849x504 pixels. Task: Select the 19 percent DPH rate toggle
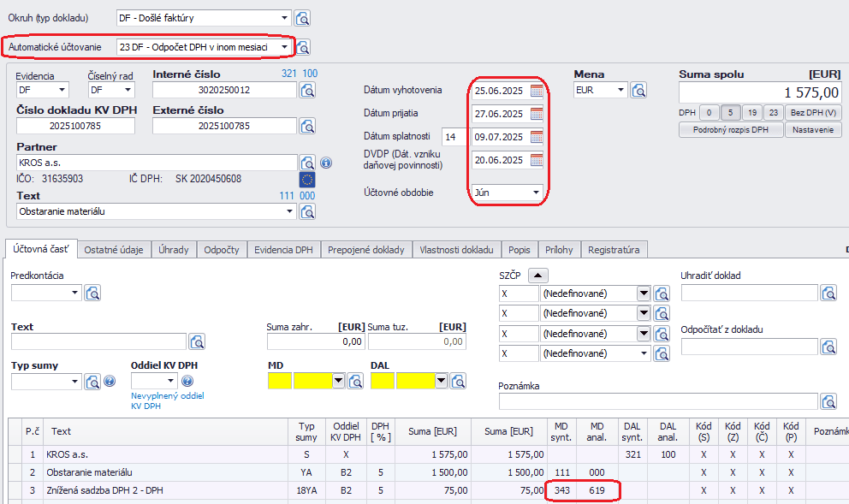751,113
